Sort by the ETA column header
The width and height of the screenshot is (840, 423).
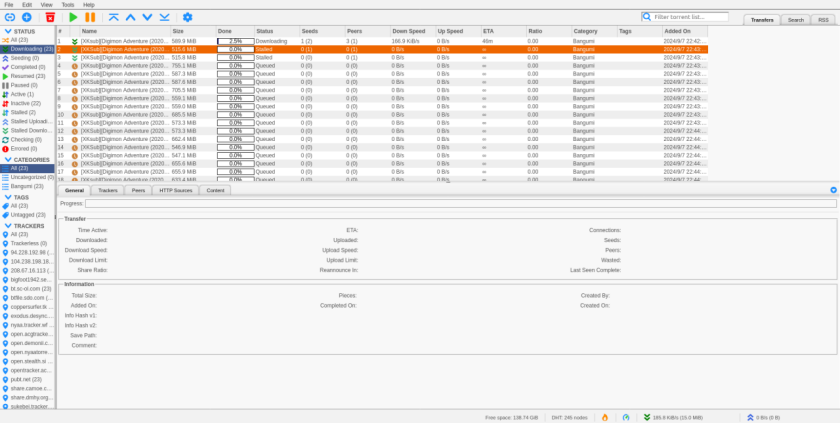tap(503, 31)
